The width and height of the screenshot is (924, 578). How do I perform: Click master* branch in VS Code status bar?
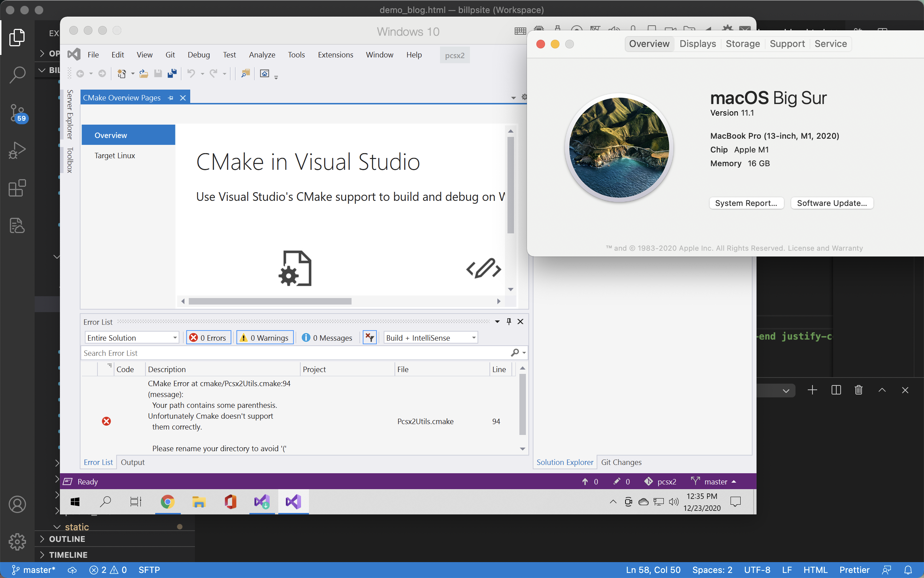(34, 570)
